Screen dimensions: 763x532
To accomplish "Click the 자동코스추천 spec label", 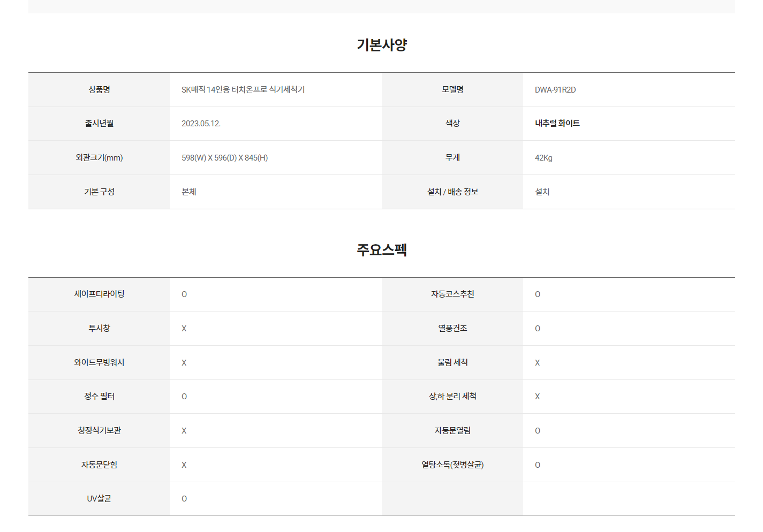I will [452, 294].
